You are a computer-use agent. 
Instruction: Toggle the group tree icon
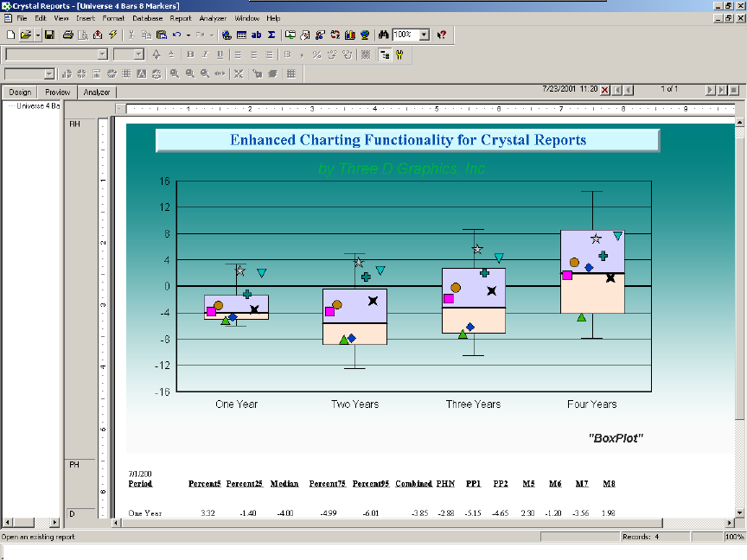click(x=385, y=54)
